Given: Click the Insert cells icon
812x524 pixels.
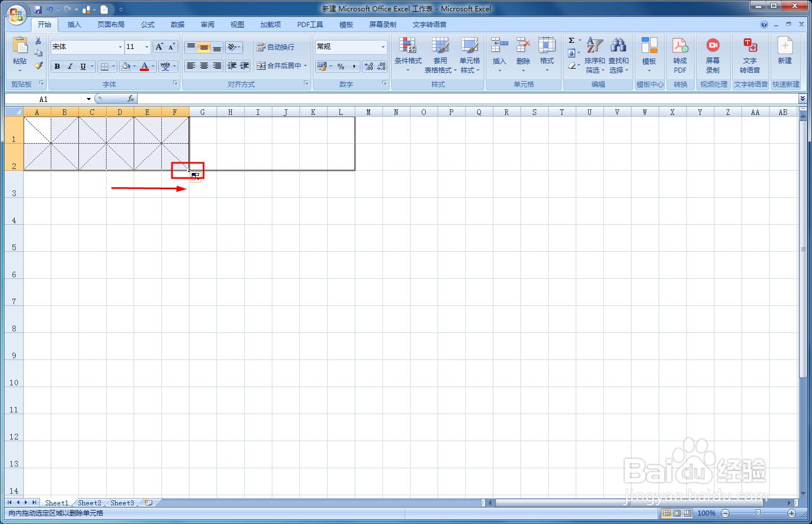Looking at the screenshot, I should 499,45.
